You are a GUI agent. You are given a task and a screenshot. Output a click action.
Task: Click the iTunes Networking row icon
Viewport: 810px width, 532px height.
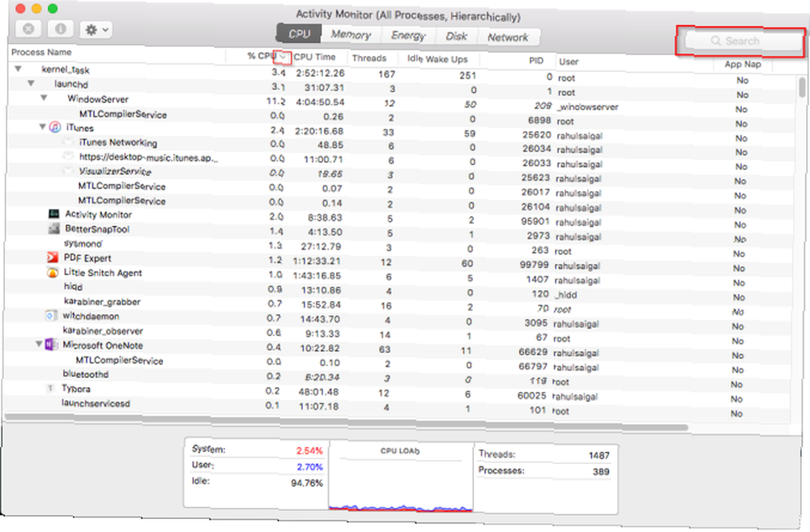pyautogui.click(x=68, y=142)
